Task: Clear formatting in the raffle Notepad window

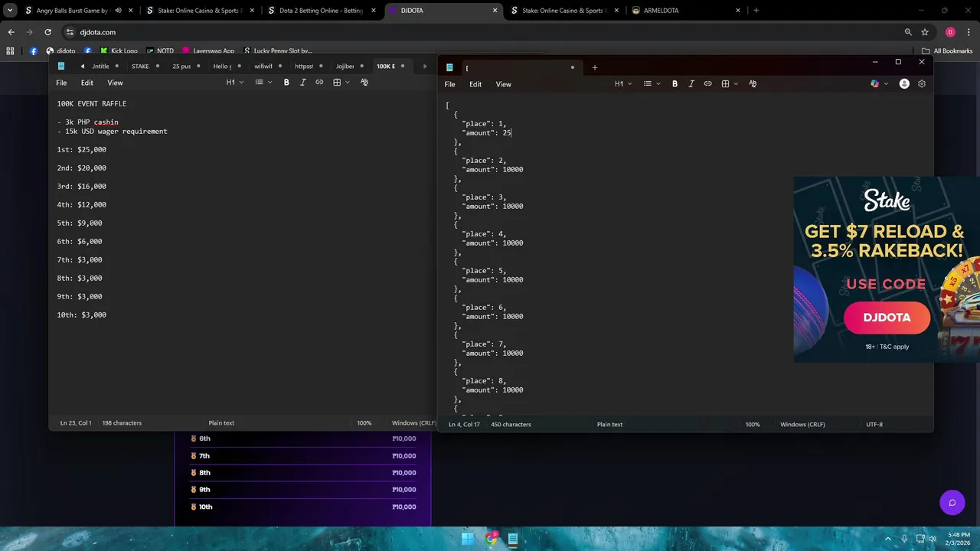Action: 364,83
